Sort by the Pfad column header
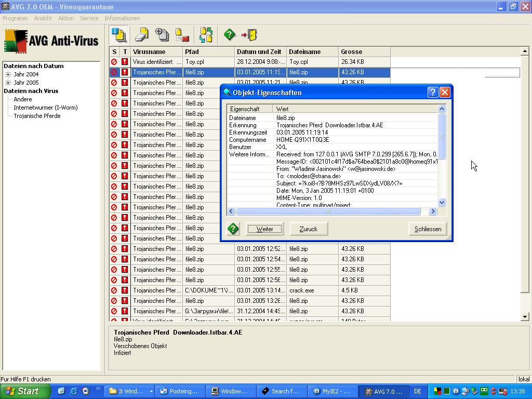The image size is (532, 399). click(209, 52)
